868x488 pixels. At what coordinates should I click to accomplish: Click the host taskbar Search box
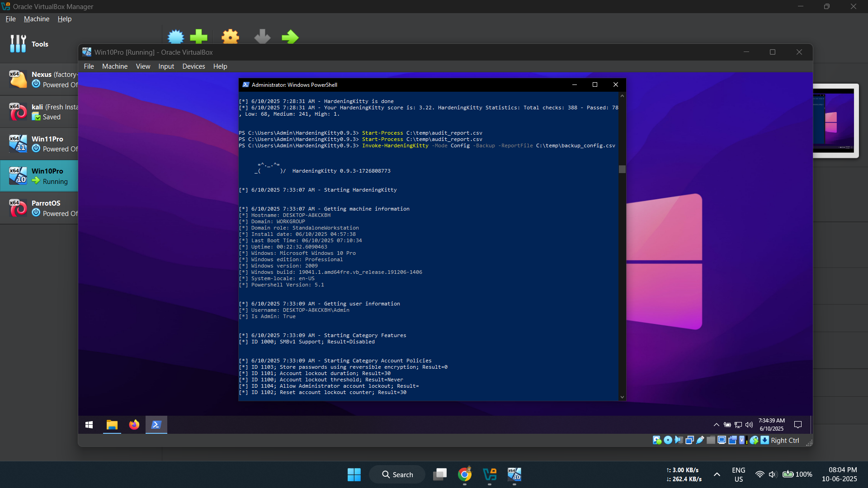coord(397,474)
